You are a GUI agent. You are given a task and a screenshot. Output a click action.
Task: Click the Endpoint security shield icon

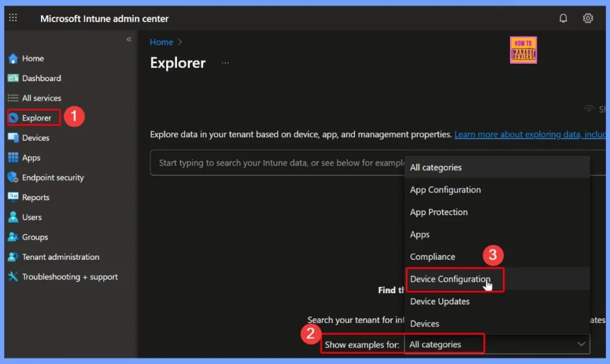13,178
